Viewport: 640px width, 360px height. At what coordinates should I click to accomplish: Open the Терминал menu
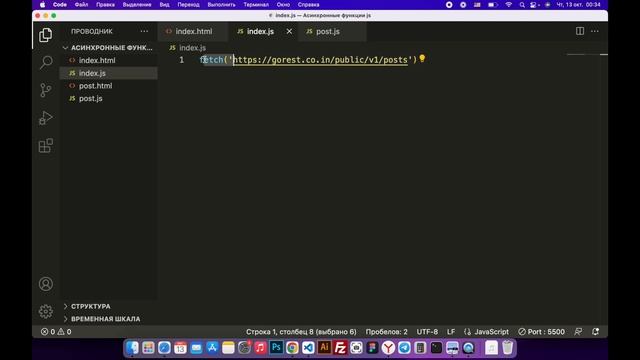coord(256,5)
